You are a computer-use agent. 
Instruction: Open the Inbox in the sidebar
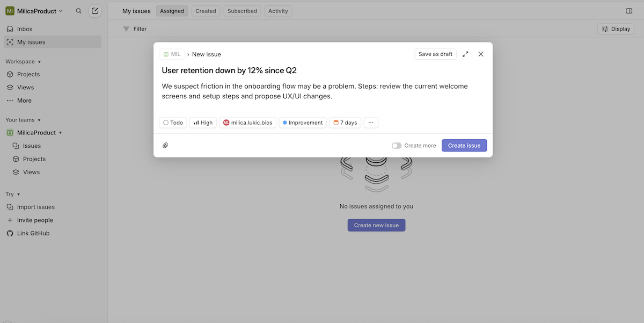pyautogui.click(x=25, y=29)
